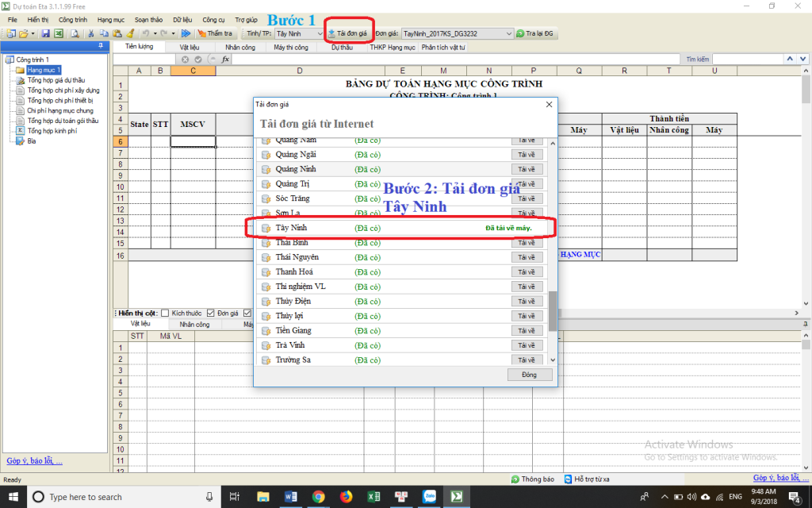Toggle the Kích thước checkbox

(165, 313)
